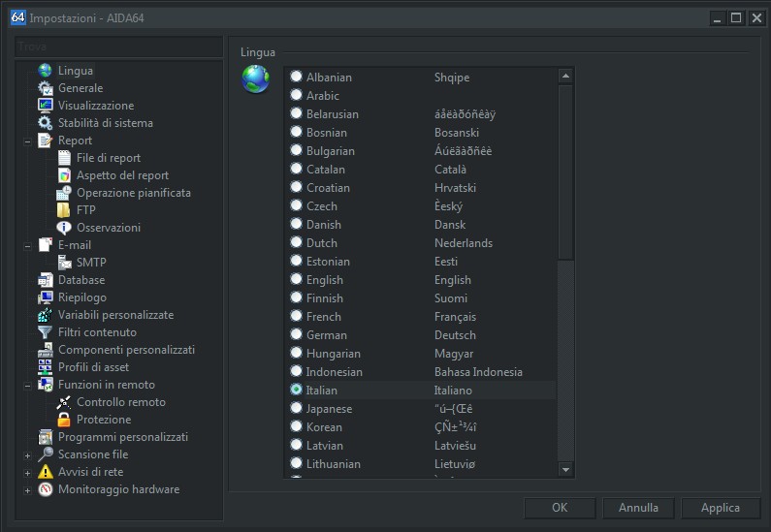The image size is (771, 532).
Task: Click the Visualizzazione monitor icon
Action: click(46, 105)
